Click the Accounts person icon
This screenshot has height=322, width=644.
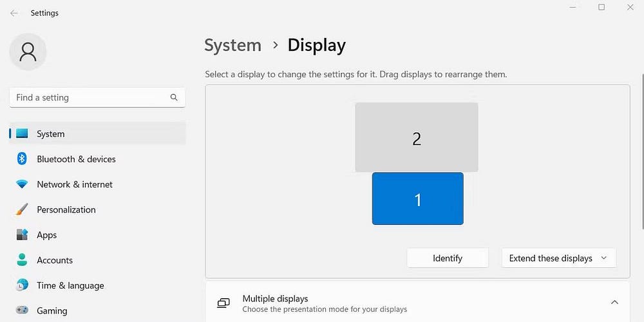click(22, 260)
